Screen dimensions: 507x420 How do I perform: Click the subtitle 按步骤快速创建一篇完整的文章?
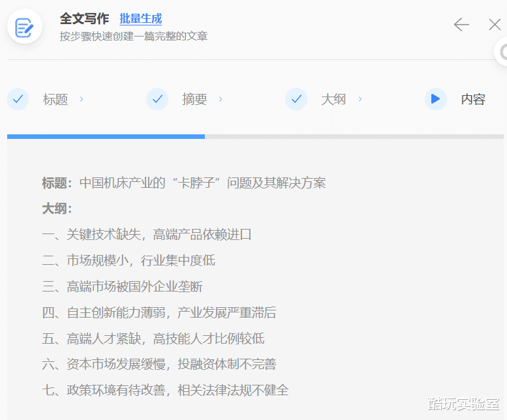pyautogui.click(x=134, y=36)
